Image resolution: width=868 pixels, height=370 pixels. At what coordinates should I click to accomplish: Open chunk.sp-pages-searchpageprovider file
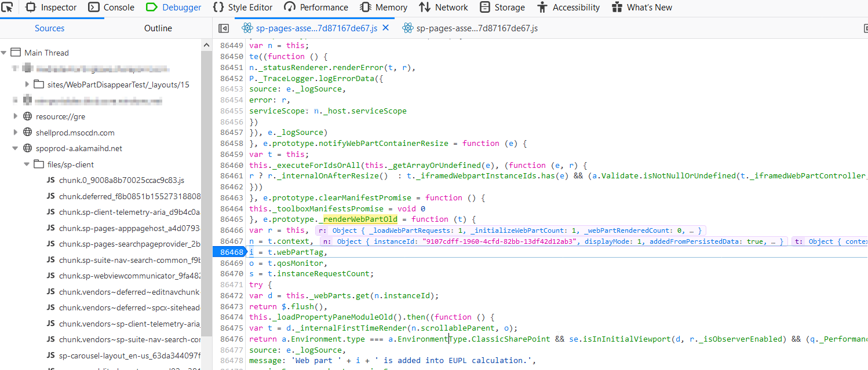click(130, 244)
